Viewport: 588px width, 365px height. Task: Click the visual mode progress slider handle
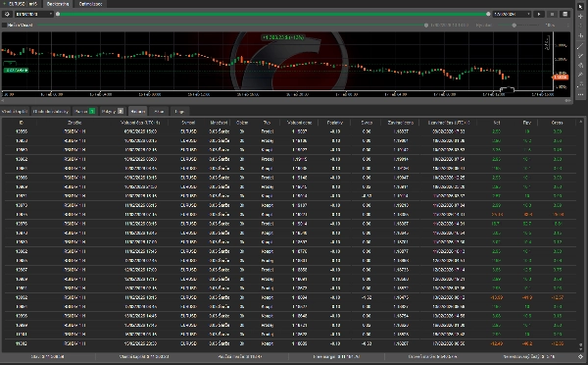coord(426,26)
